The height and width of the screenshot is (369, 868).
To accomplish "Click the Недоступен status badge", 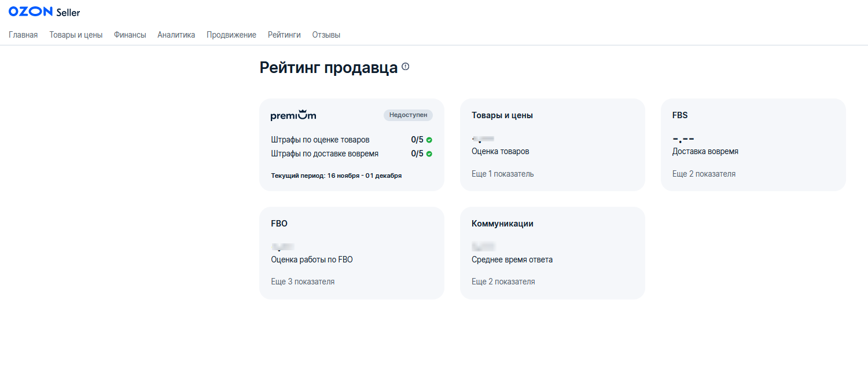I will (x=408, y=115).
